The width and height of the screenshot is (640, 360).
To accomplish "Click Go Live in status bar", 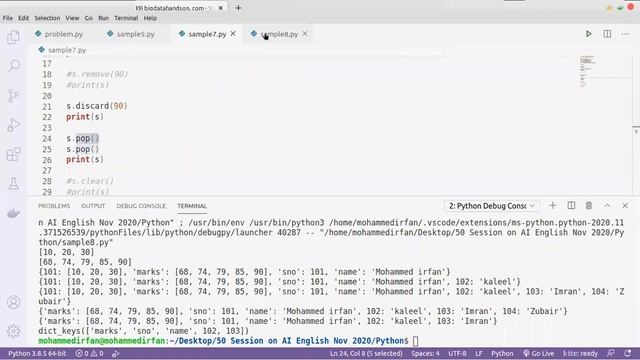I will [x=539, y=353].
